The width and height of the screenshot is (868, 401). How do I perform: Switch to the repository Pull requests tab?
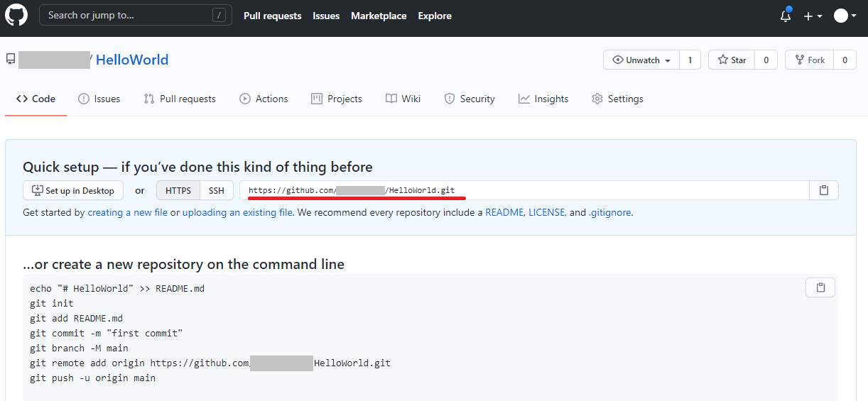(180, 99)
